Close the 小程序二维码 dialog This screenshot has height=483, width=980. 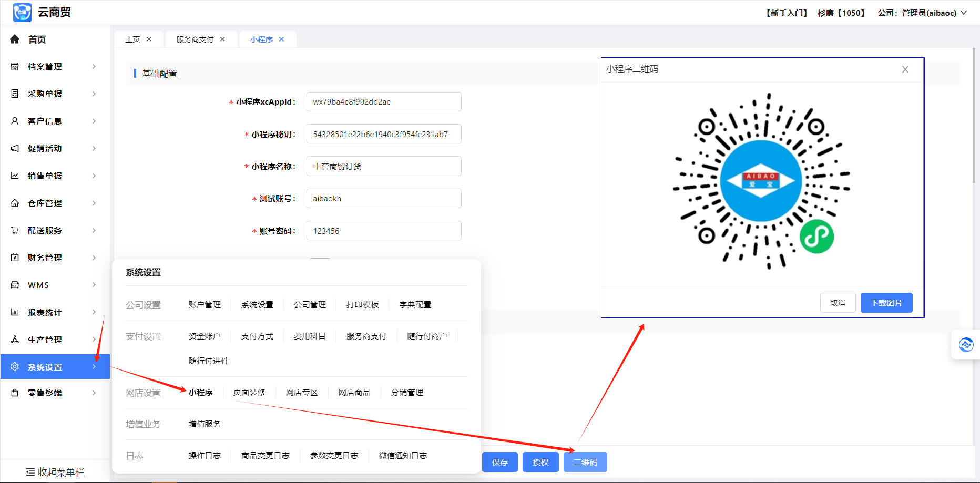click(x=905, y=69)
